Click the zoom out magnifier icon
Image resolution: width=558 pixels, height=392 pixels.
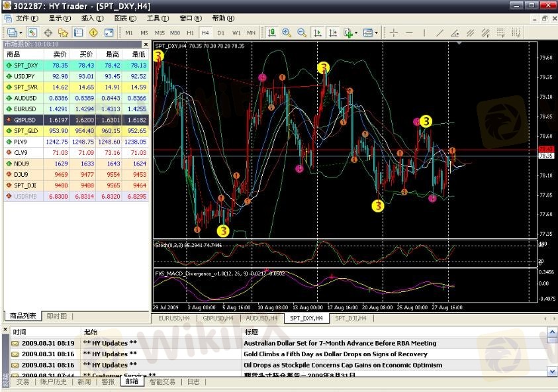(302, 32)
